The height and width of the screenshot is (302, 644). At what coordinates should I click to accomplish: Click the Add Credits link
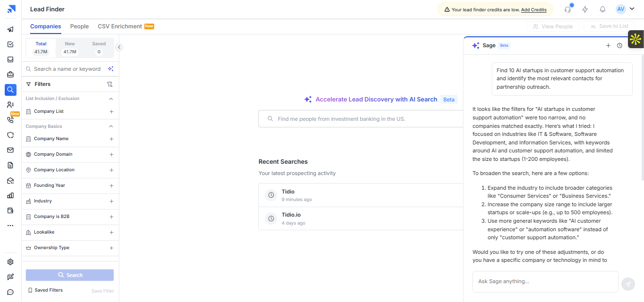pos(534,9)
